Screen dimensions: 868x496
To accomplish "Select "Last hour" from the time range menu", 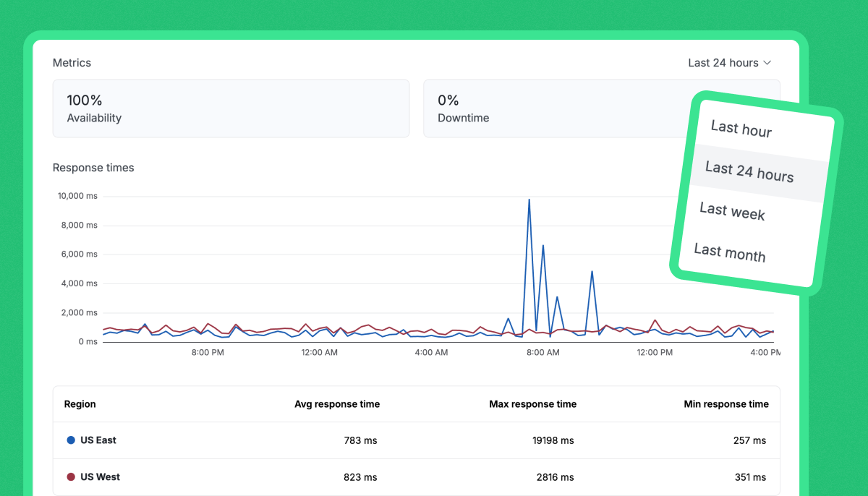I will (x=741, y=129).
